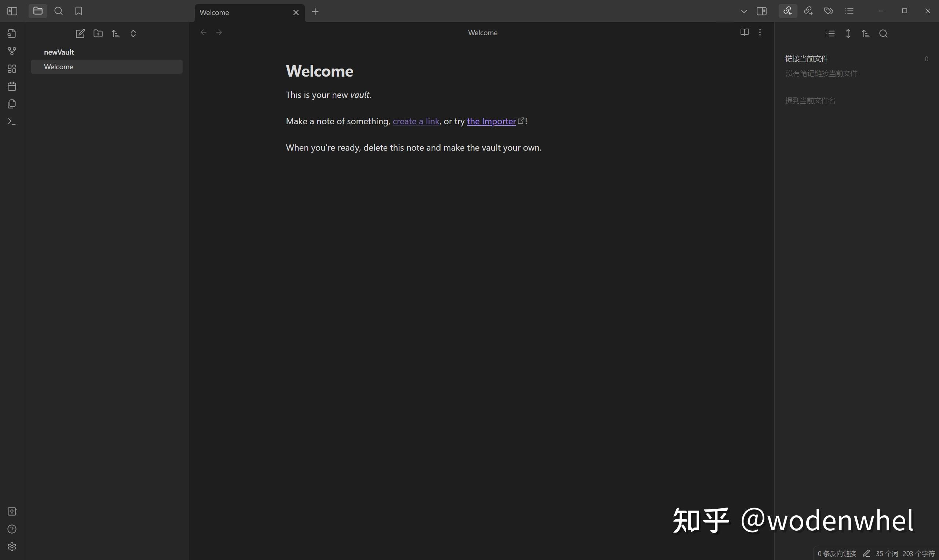Show the outgoing links tab

tap(808, 11)
